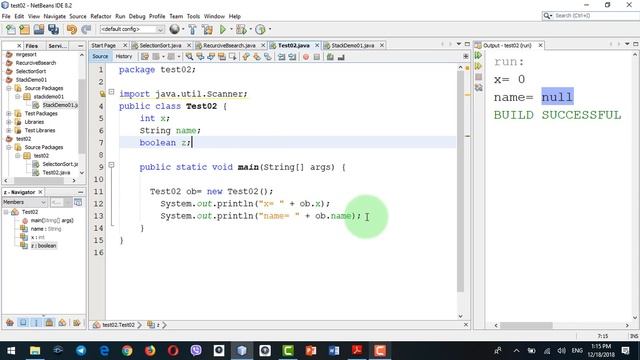Viewport: 640px width, 360px height.
Task: Close the Test02.java tab
Action: [317, 45]
